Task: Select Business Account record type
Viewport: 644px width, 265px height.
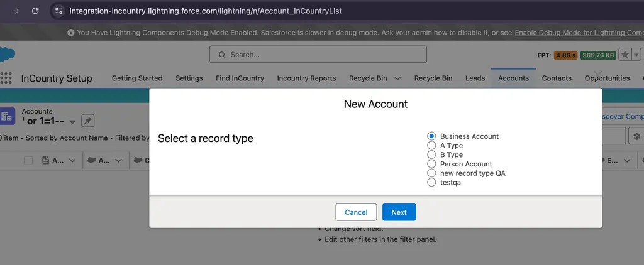Action: click(431, 136)
